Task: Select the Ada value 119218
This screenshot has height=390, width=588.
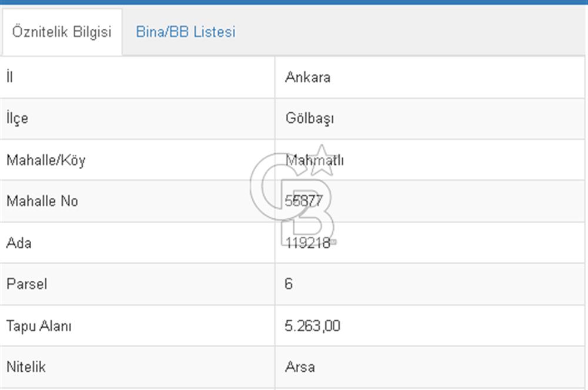Action: pyautogui.click(x=308, y=243)
